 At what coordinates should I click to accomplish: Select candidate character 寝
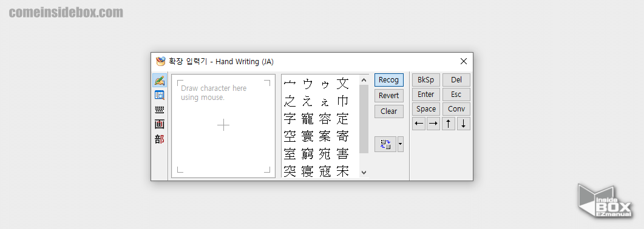[308, 171]
